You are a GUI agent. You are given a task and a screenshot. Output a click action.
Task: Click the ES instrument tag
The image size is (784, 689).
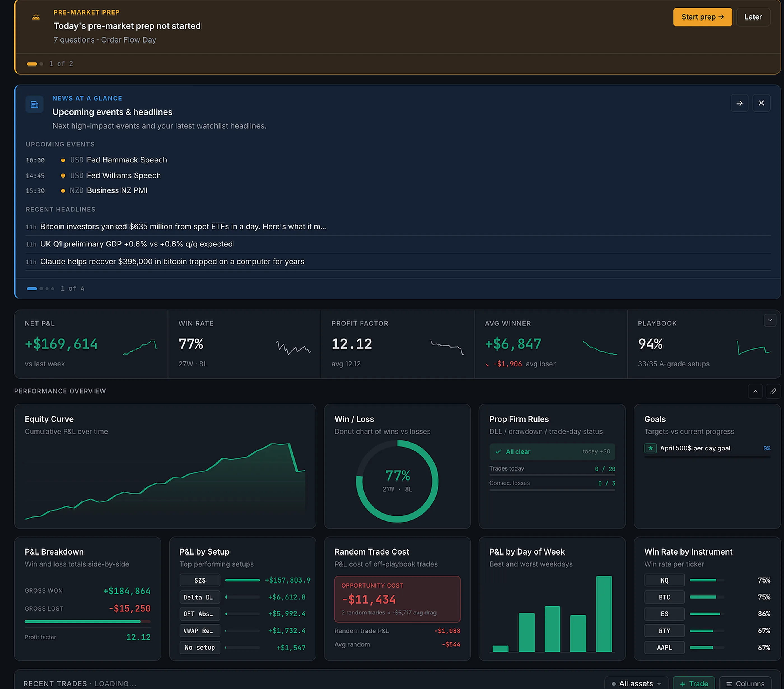click(x=664, y=614)
